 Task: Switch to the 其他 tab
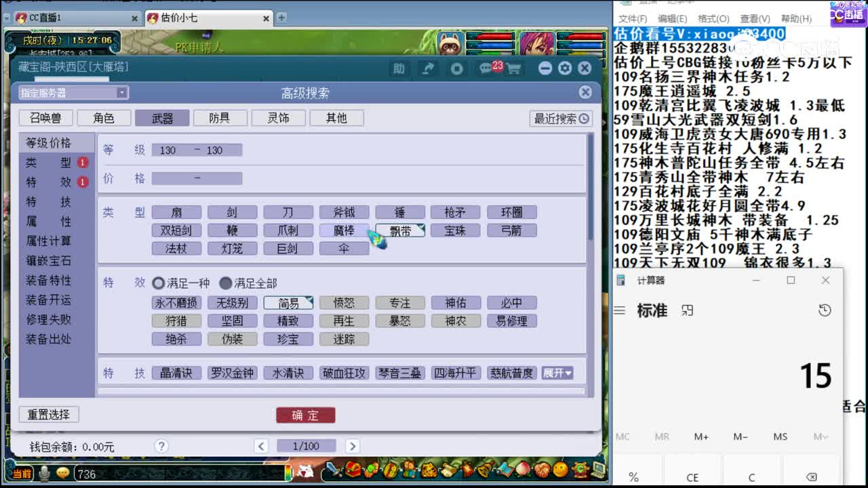click(x=336, y=118)
